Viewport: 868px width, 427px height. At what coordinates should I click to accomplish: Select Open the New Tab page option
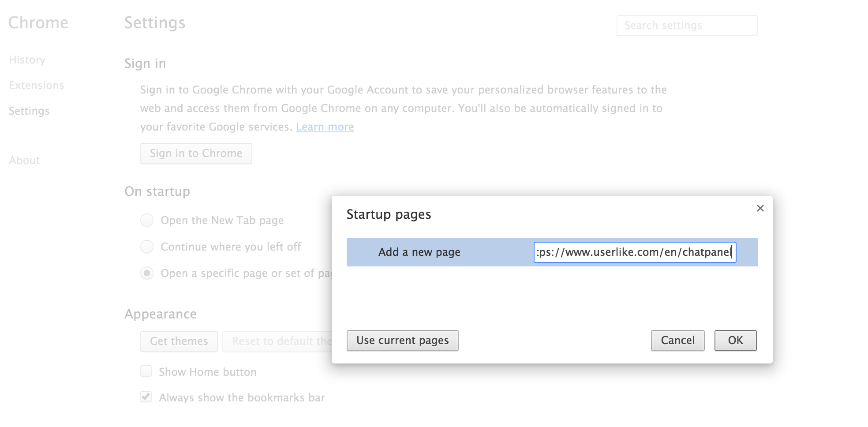(x=147, y=220)
